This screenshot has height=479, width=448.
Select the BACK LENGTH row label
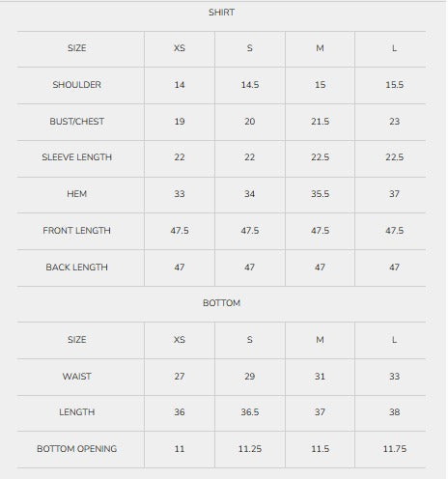click(x=77, y=268)
